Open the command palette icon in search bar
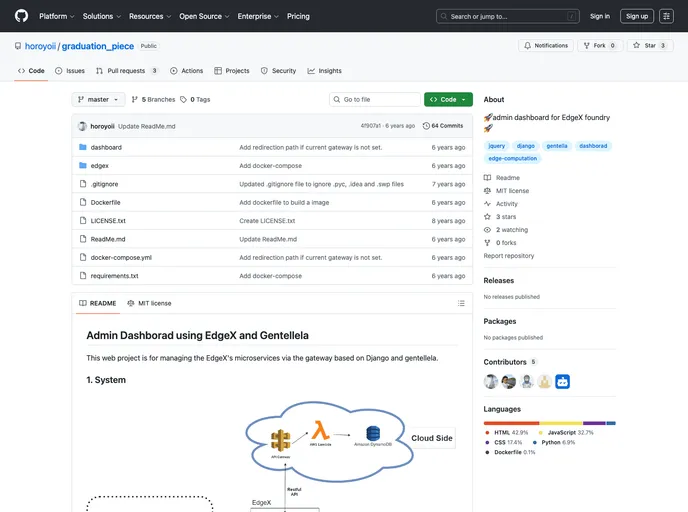The height and width of the screenshot is (512, 688). point(572,16)
